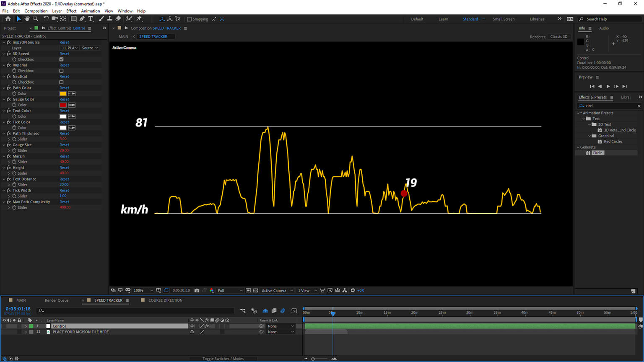Open the mgJSON Source layer dropdown
The height and width of the screenshot is (362, 644).
click(x=70, y=48)
